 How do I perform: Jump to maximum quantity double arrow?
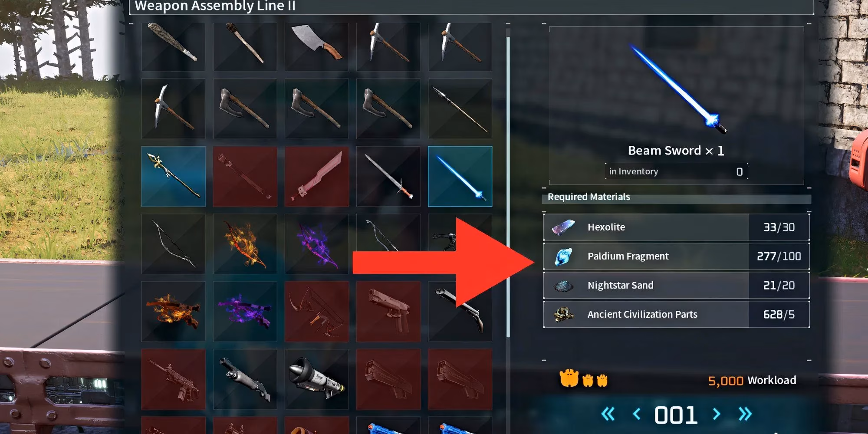pos(745,414)
